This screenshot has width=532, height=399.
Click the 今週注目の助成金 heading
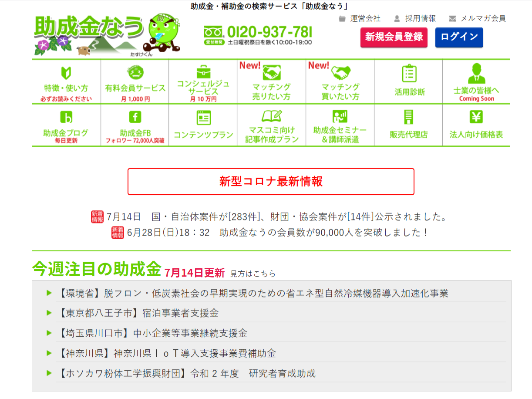coord(97,270)
